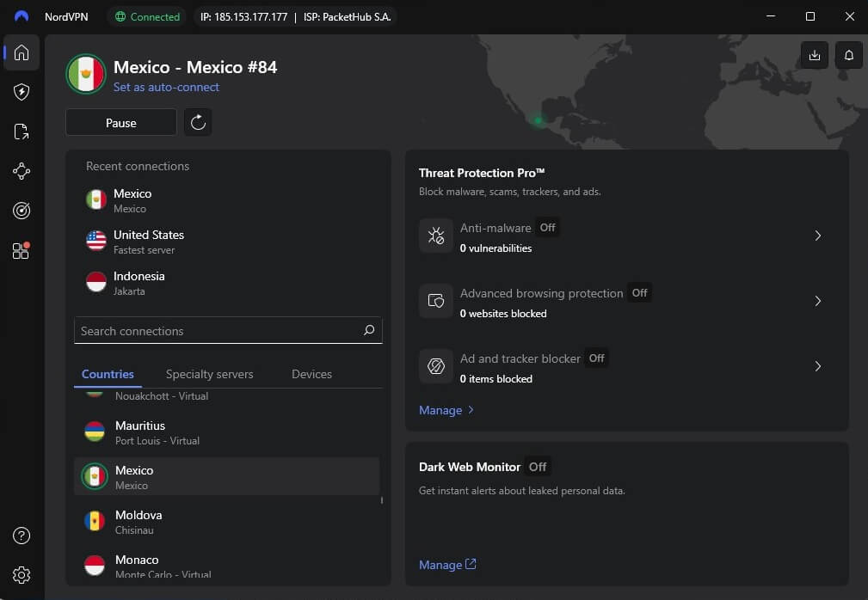
Task: Click the Dark Web Monitor Off badge
Action: (x=538, y=467)
